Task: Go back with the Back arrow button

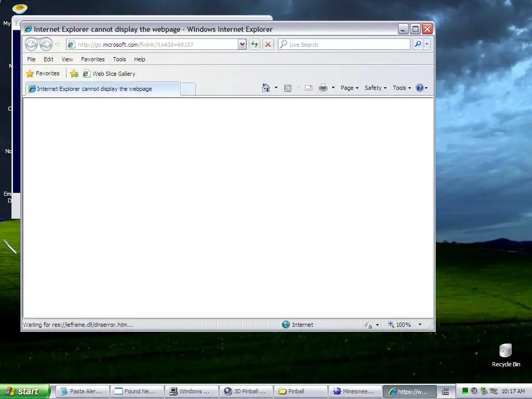Action: pyautogui.click(x=32, y=44)
